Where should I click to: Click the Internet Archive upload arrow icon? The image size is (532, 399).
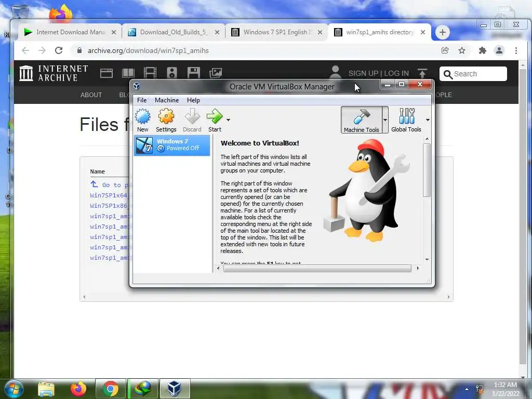(x=422, y=73)
